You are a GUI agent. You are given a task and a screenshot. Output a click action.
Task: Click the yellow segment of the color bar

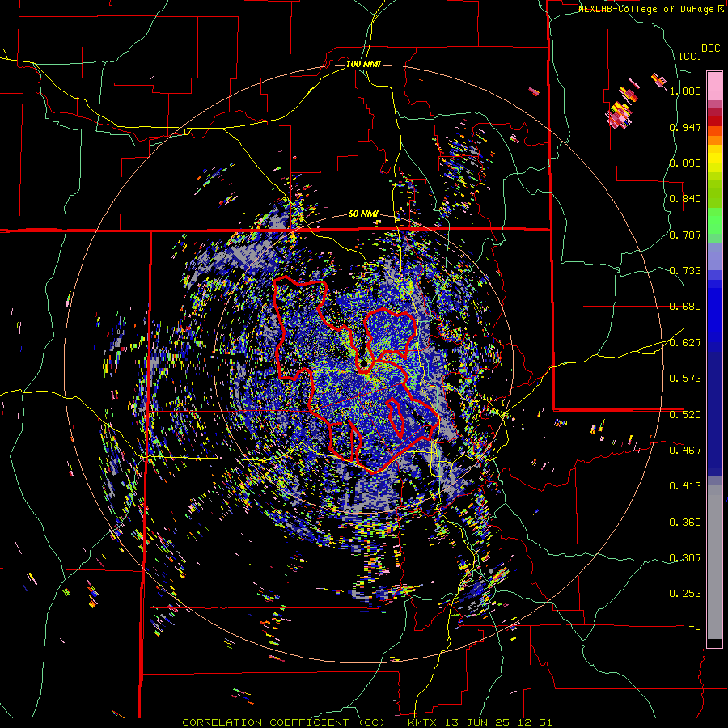click(714, 159)
